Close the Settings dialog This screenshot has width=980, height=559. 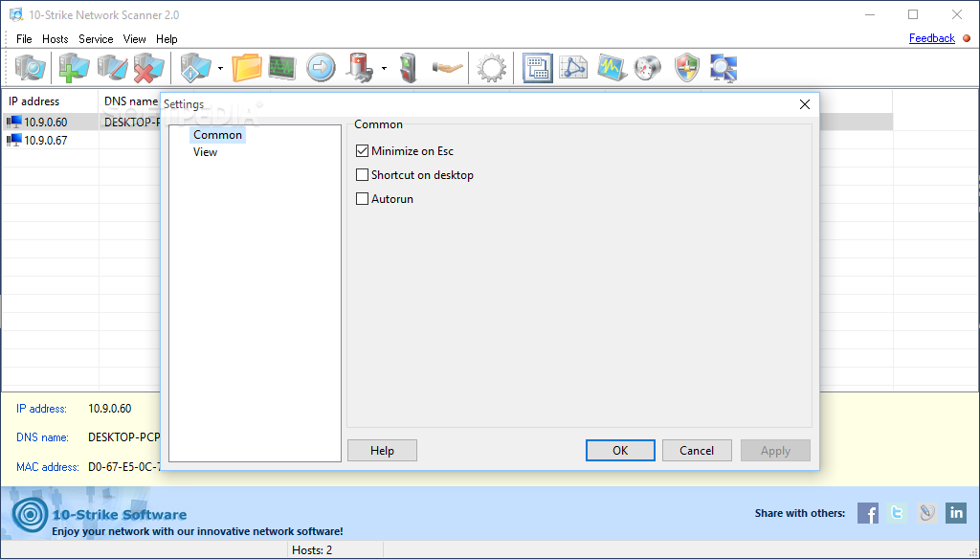pyautogui.click(x=805, y=104)
